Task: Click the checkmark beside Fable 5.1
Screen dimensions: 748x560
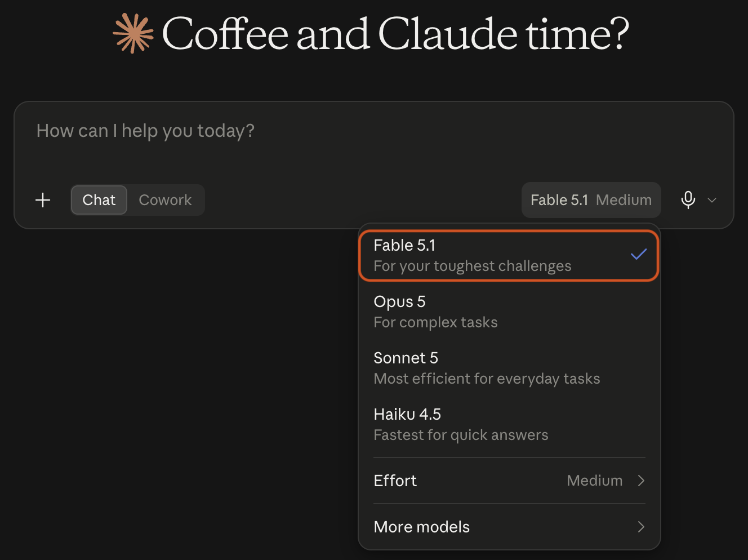Action: tap(638, 255)
